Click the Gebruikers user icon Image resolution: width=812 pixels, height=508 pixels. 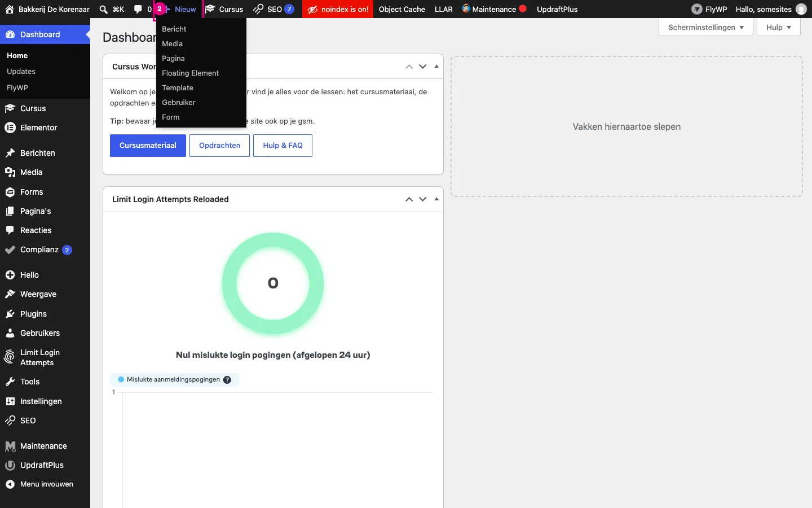pyautogui.click(x=10, y=333)
